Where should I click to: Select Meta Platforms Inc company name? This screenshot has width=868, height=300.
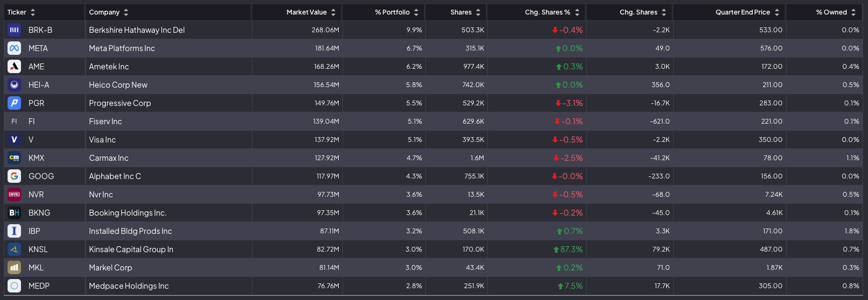[x=122, y=48]
